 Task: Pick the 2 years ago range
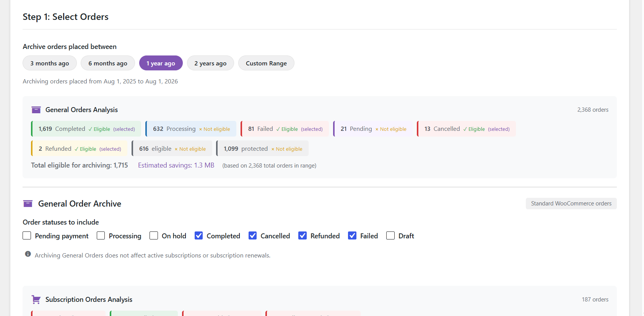point(210,63)
